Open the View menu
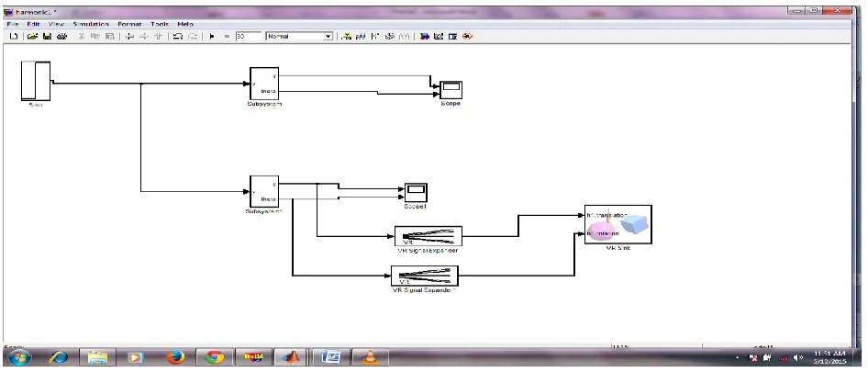Screen dimensions: 868x384 (57, 25)
